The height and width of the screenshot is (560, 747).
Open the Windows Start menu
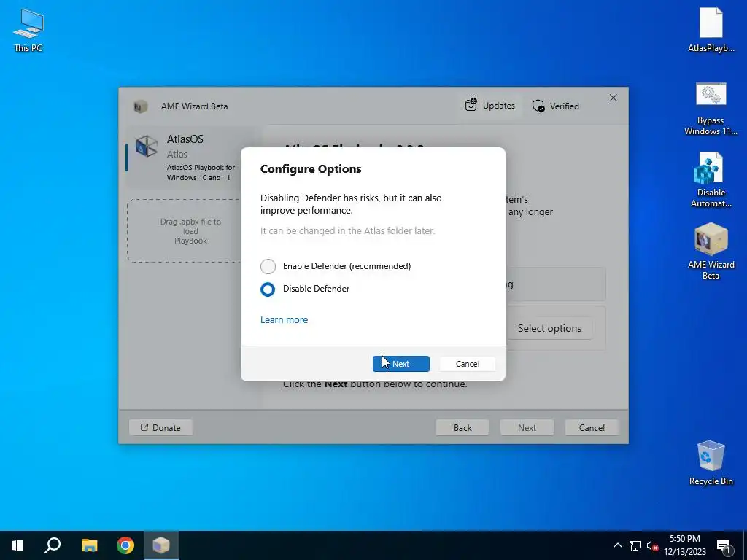pos(18,545)
